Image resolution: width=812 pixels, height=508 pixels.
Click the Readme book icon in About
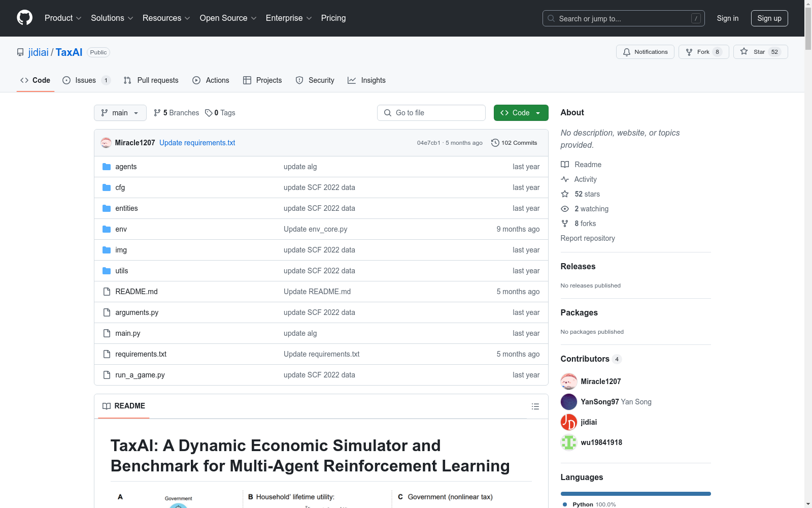(x=565, y=165)
